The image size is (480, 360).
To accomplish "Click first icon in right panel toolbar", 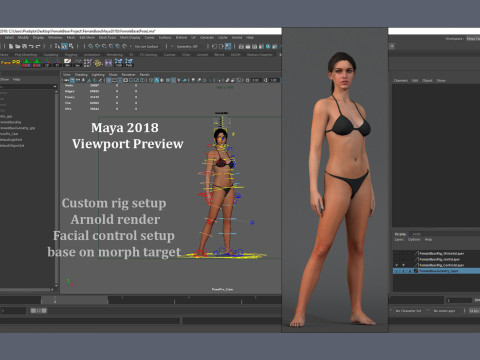I will click(x=392, y=46).
